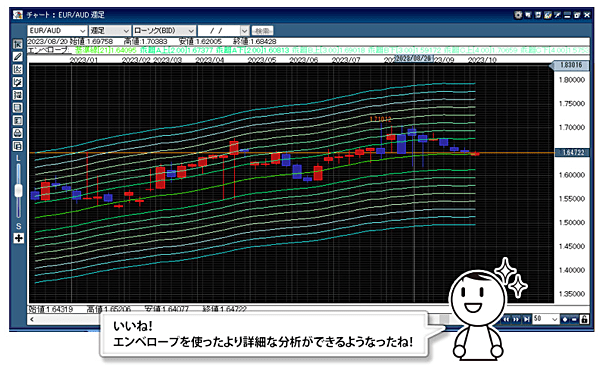
Task: Click the skip-to-latest button near 50 box
Action: tap(527, 319)
